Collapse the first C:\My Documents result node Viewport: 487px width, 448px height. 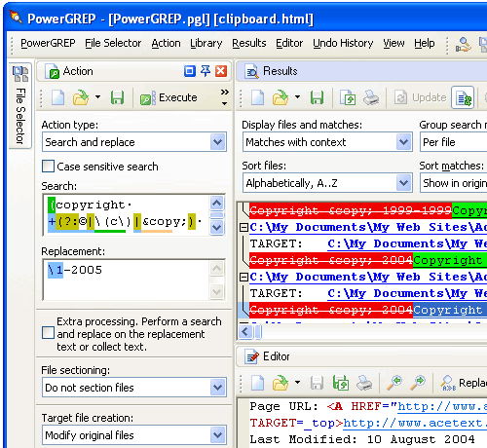[x=243, y=227]
